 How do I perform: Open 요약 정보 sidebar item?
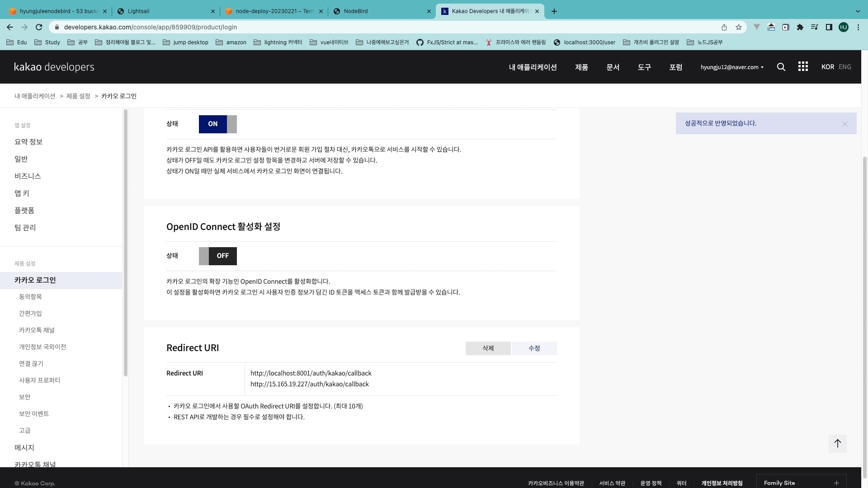point(28,142)
